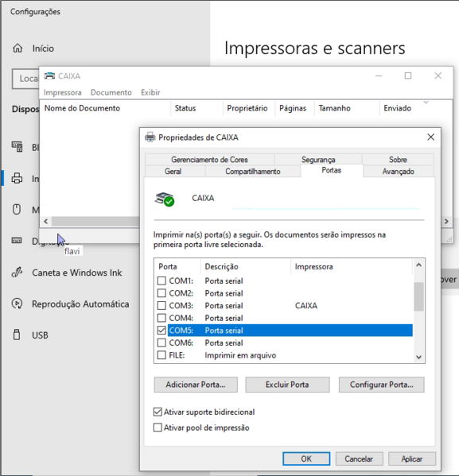The image size is (459, 476).
Task: Click the printer icon in the CAIXA queue title bar
Action: click(49, 76)
